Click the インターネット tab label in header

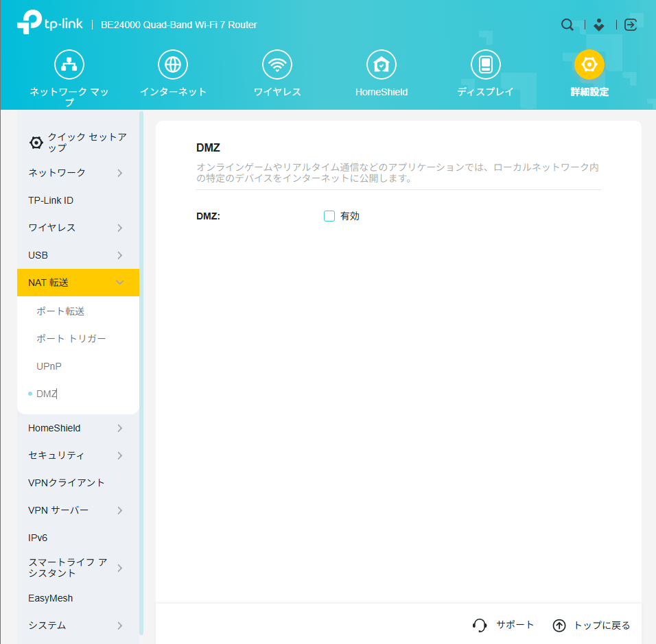tap(173, 92)
